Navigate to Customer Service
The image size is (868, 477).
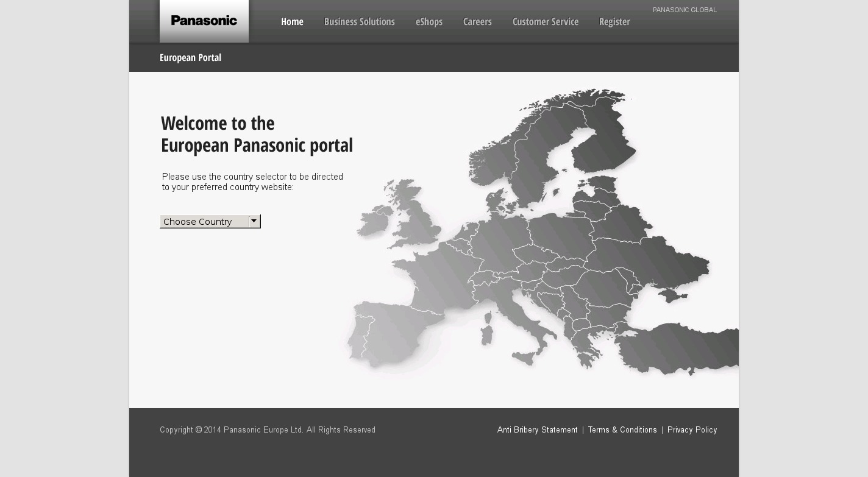(x=545, y=22)
